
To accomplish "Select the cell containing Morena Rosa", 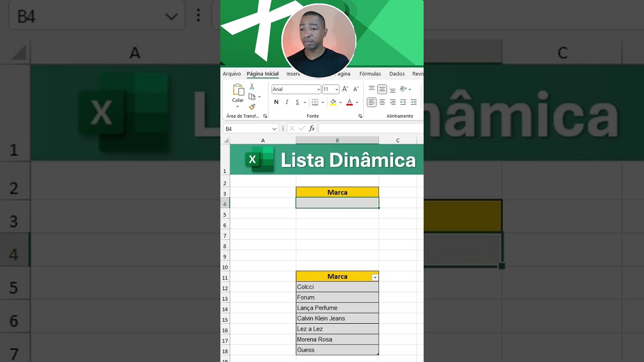I will 337,339.
